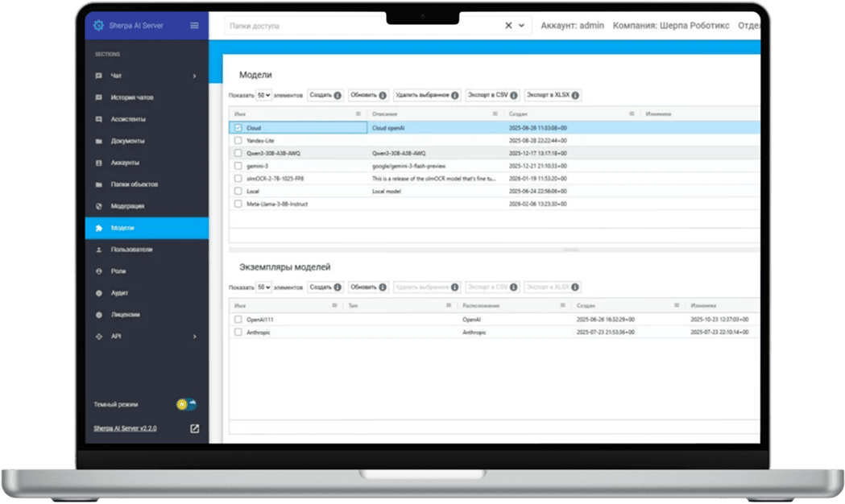Open История чатов in sidebar
The image size is (845, 504).
click(147, 97)
